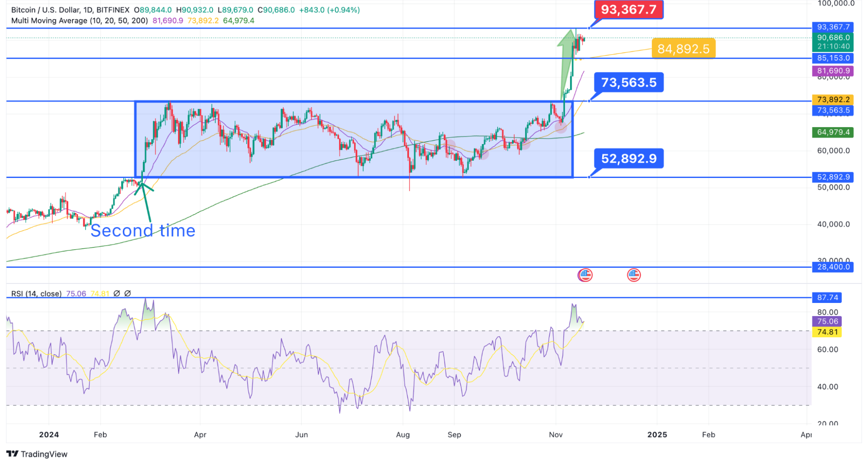Click the orange 84,892.5 price callout
This screenshot has height=464, width=868.
pos(683,49)
